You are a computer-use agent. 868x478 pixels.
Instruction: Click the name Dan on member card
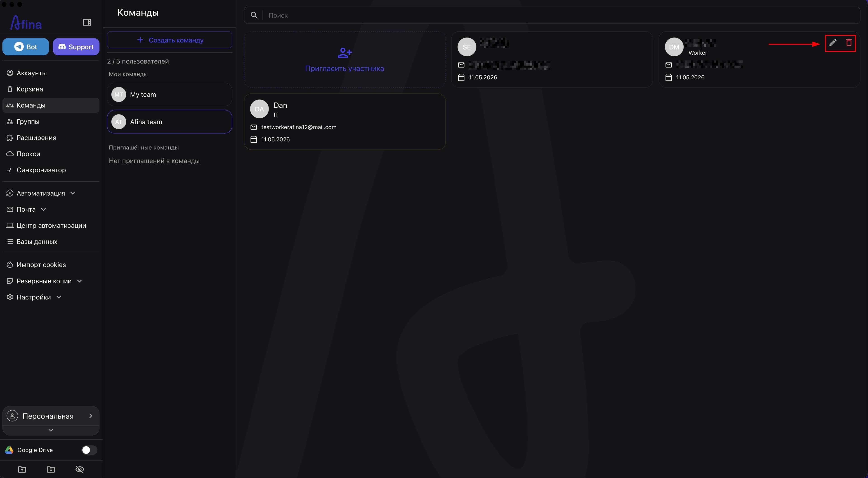(280, 105)
